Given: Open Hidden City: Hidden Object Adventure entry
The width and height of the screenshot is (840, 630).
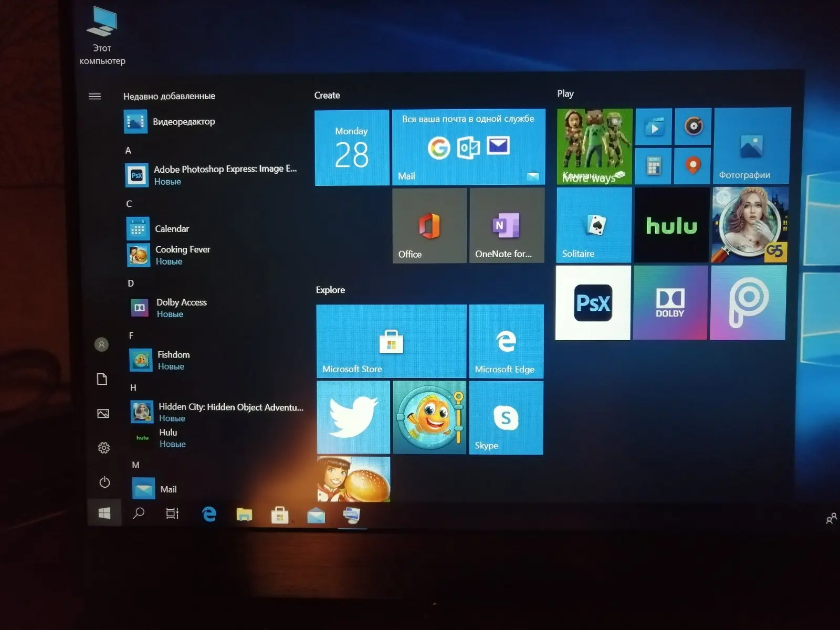Looking at the screenshot, I should click(x=218, y=412).
